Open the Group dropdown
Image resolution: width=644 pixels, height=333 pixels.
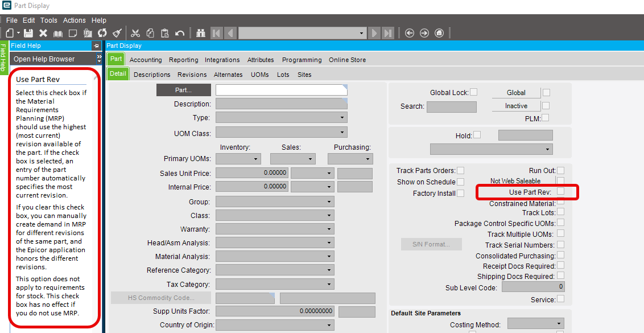[x=275, y=202]
